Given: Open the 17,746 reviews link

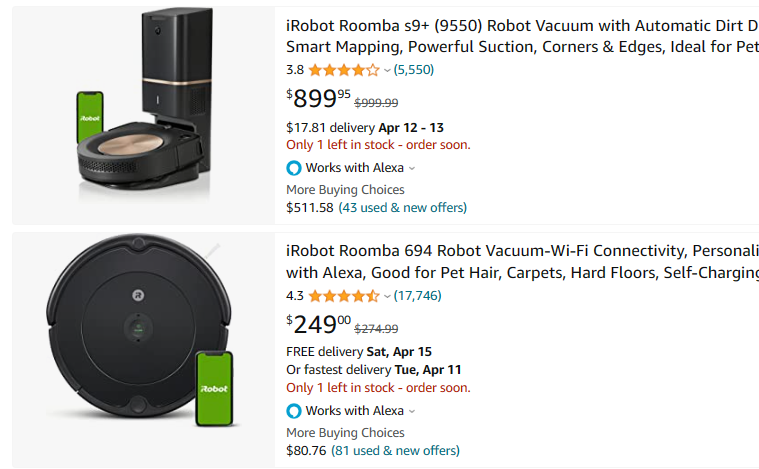Looking at the screenshot, I should 418,296.
